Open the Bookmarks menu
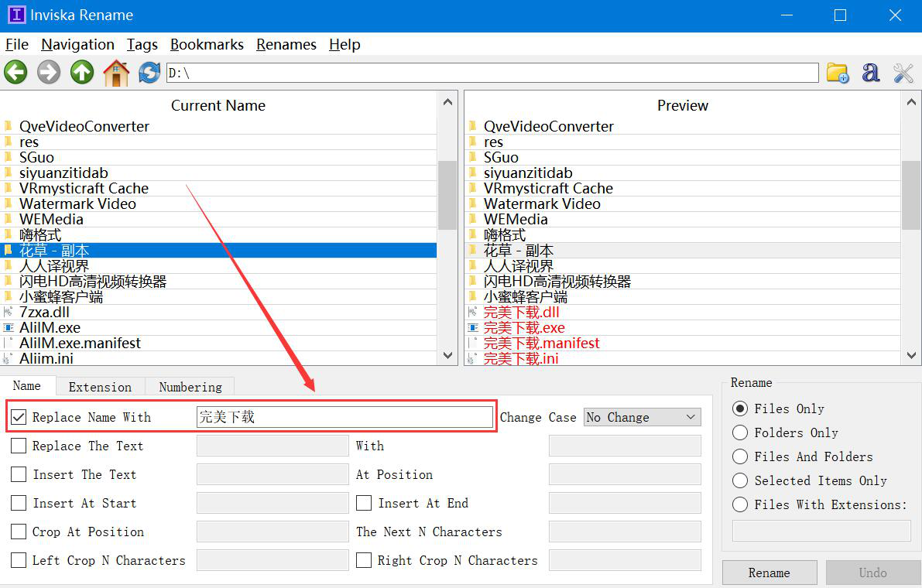 pos(207,45)
